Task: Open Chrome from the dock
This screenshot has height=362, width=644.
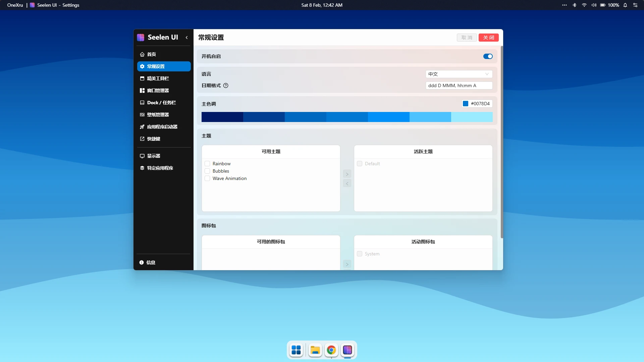Action: 331,350
